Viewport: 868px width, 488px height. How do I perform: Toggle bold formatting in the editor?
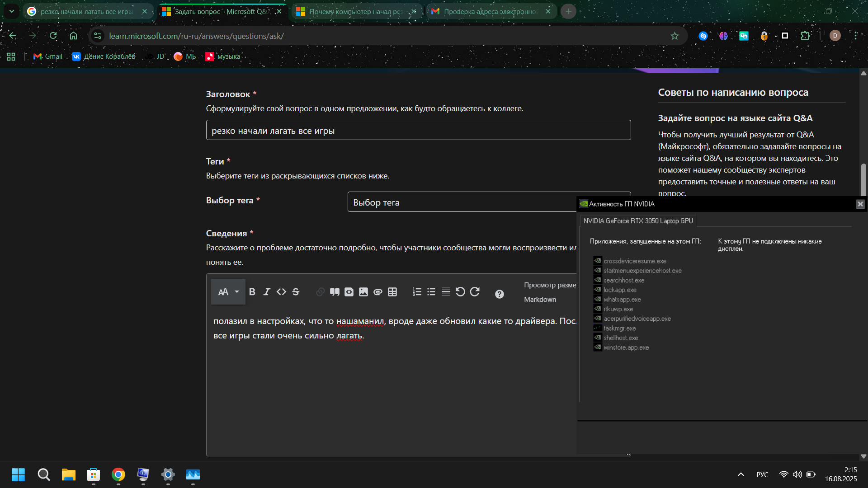252,292
